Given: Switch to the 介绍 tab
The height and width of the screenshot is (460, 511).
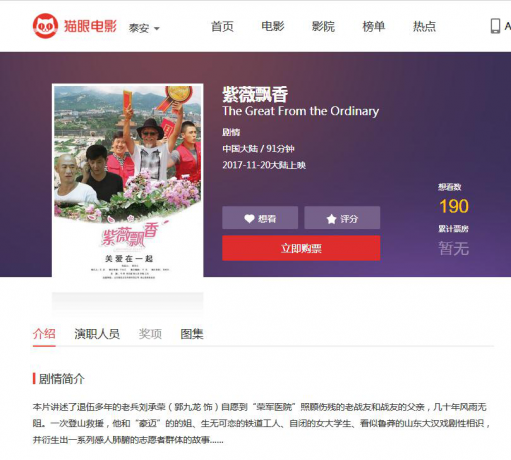Looking at the screenshot, I should click(44, 334).
